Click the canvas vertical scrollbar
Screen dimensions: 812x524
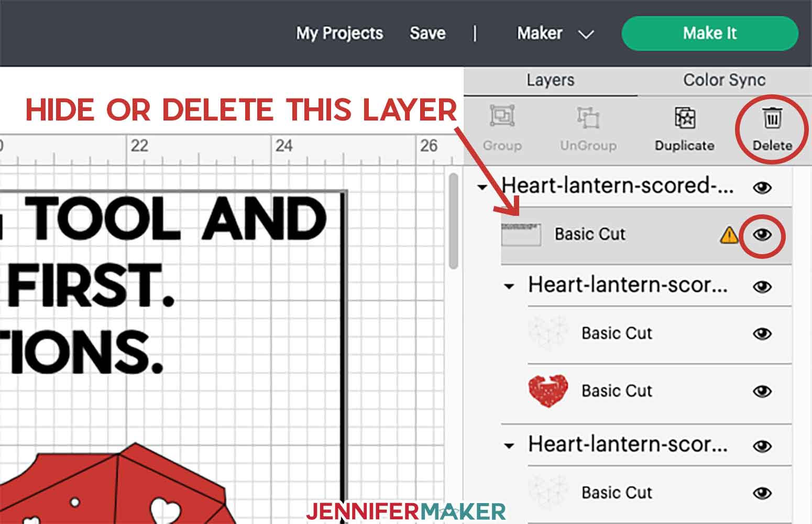tap(454, 221)
